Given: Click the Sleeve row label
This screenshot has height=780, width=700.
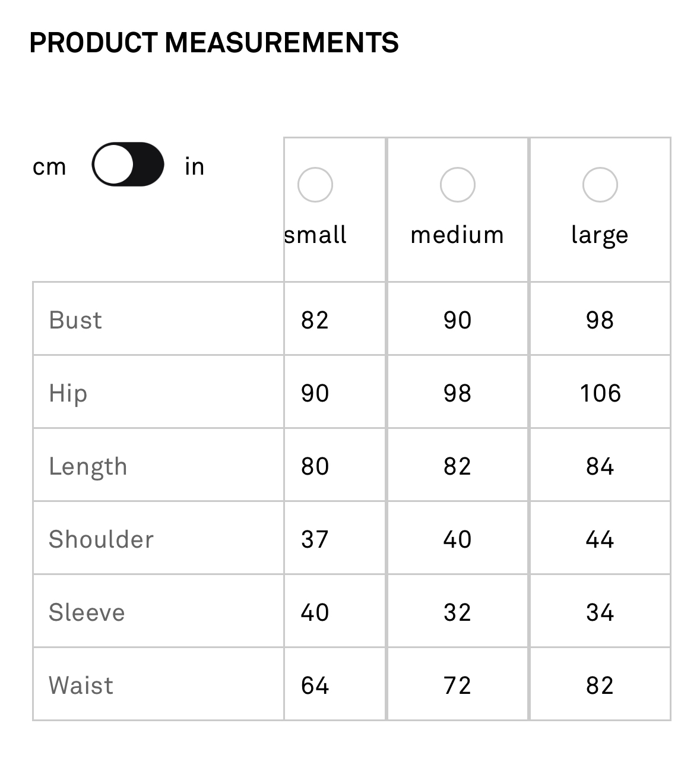Looking at the screenshot, I should (x=87, y=612).
